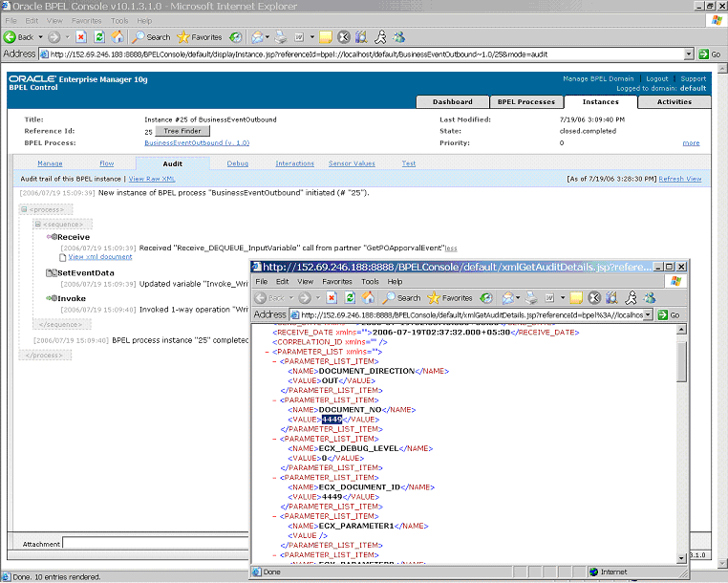Collapse the <process> node in audit trail
Image resolution: width=728 pixels, height=583 pixels.
click(x=24, y=209)
